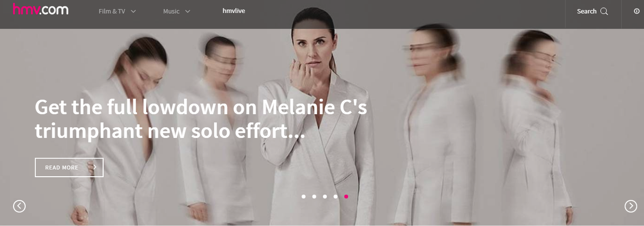This screenshot has width=644, height=226.
Task: Click the Search text label
Action: tap(587, 12)
